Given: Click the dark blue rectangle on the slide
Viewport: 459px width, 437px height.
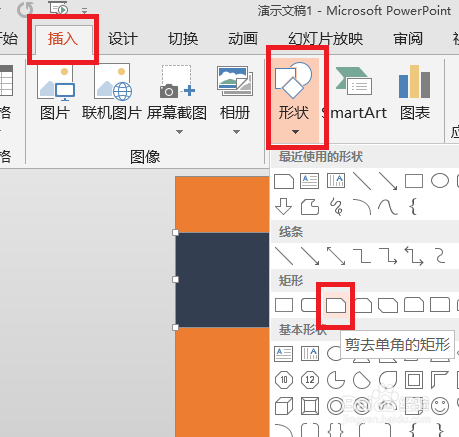Looking at the screenshot, I should [222, 280].
